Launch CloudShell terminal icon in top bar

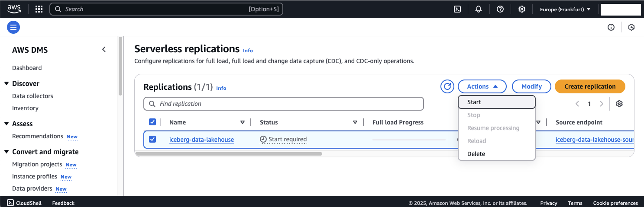pos(457,9)
